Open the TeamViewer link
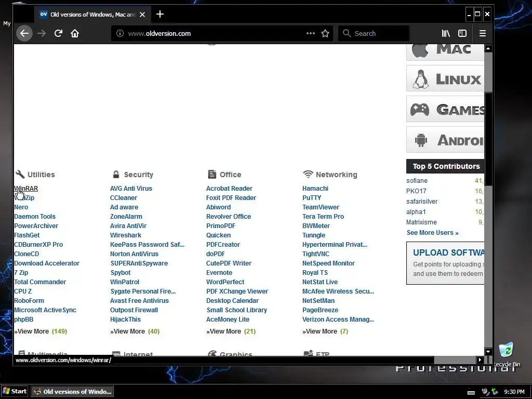Screen dimensions: 532x399 (x=321, y=207)
